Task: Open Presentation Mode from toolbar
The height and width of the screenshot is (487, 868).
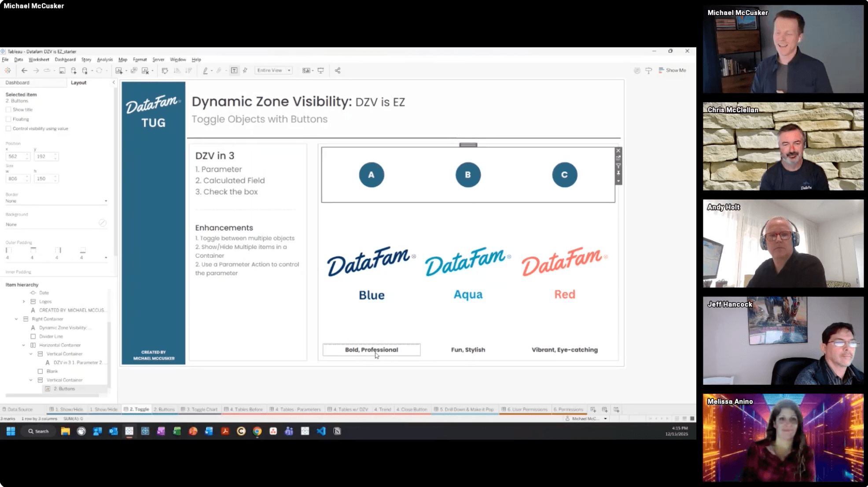Action: [321, 70]
